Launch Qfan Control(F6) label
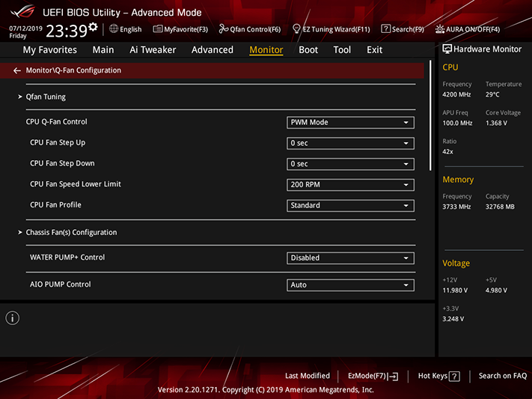 click(x=255, y=29)
